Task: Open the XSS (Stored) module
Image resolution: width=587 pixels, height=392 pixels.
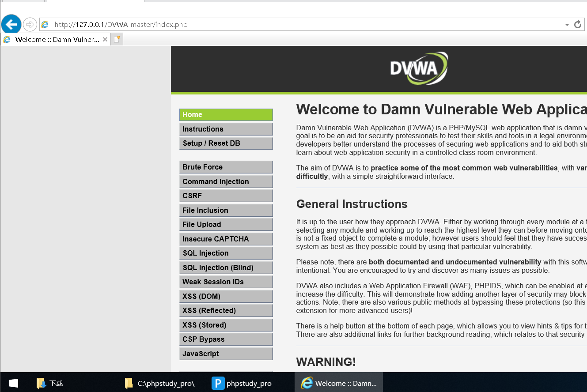Action: click(226, 325)
